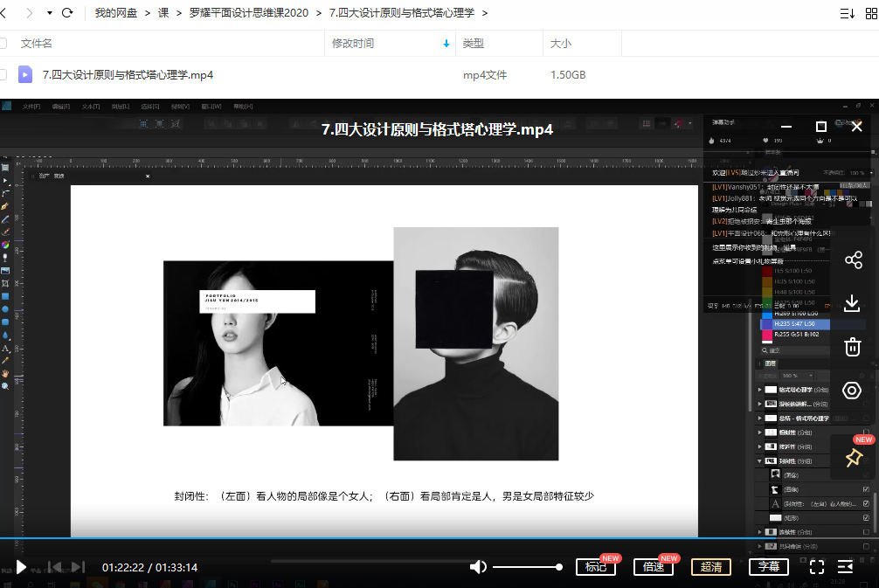Click the 字幕 subtitles button
The width and height of the screenshot is (879, 588).
(x=769, y=567)
